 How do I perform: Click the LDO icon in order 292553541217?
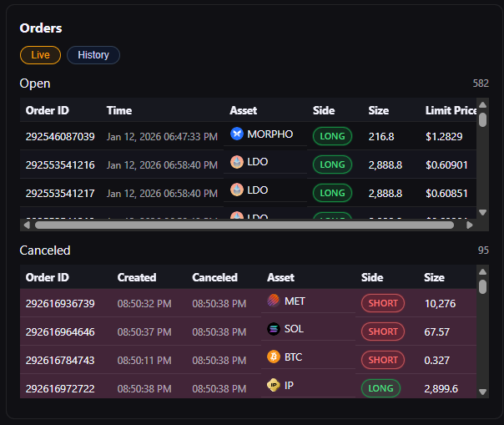[x=236, y=190]
